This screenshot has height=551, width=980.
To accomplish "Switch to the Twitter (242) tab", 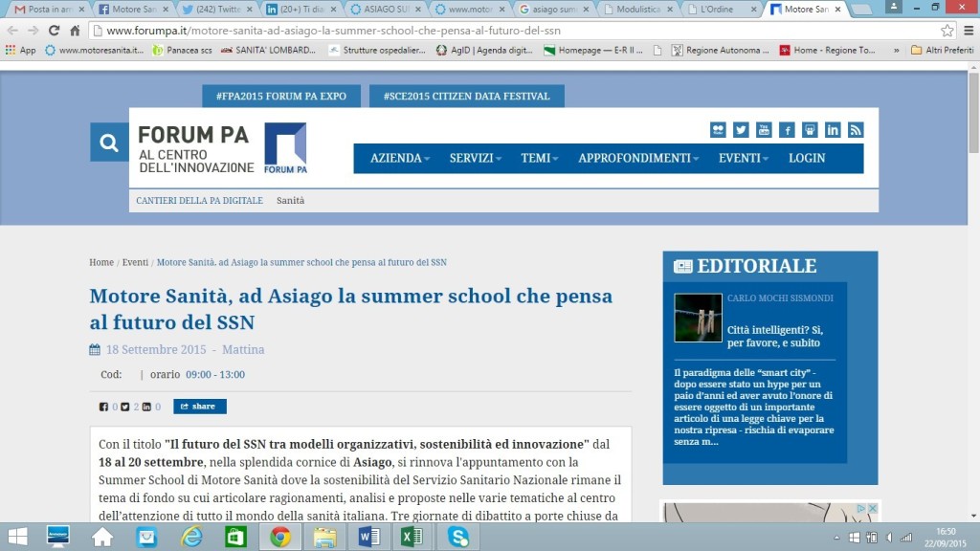I will tap(217, 10).
